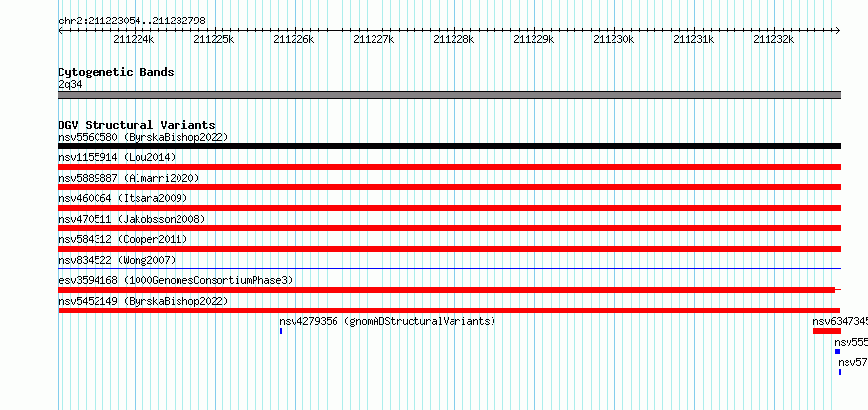Click the chr2:211223054..211232798 coordinate label
This screenshot has width=868, height=410.
pyautogui.click(x=132, y=20)
